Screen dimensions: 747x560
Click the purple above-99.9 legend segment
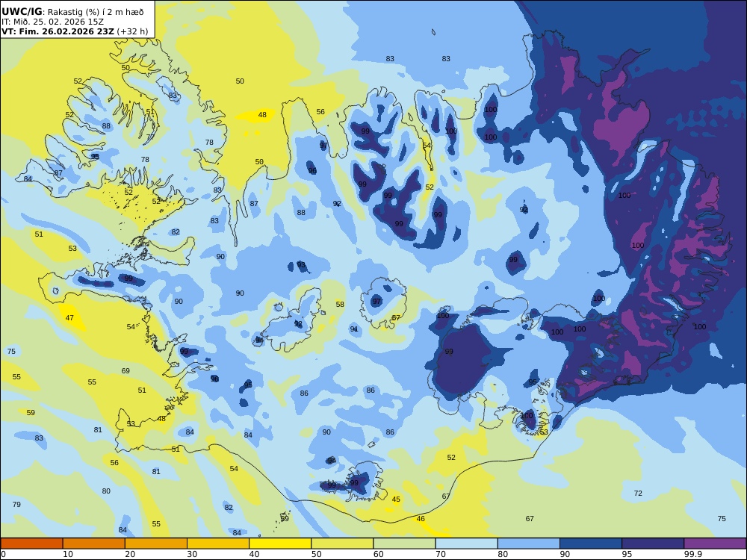(x=715, y=544)
